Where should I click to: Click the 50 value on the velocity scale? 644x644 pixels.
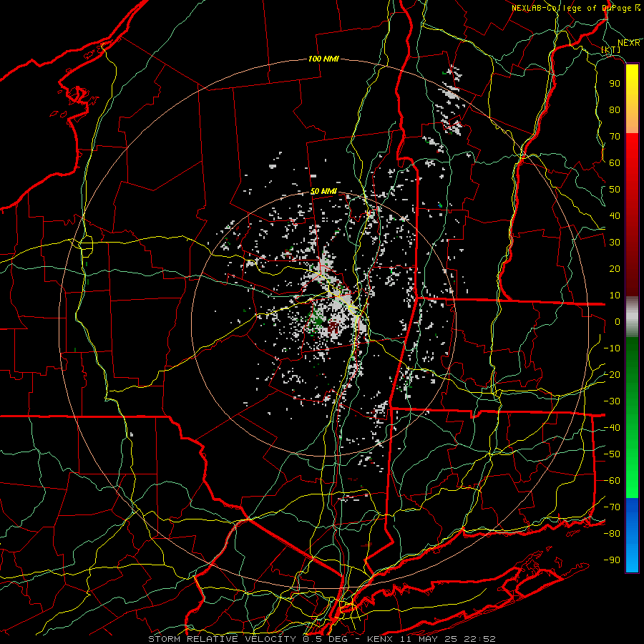click(x=615, y=190)
